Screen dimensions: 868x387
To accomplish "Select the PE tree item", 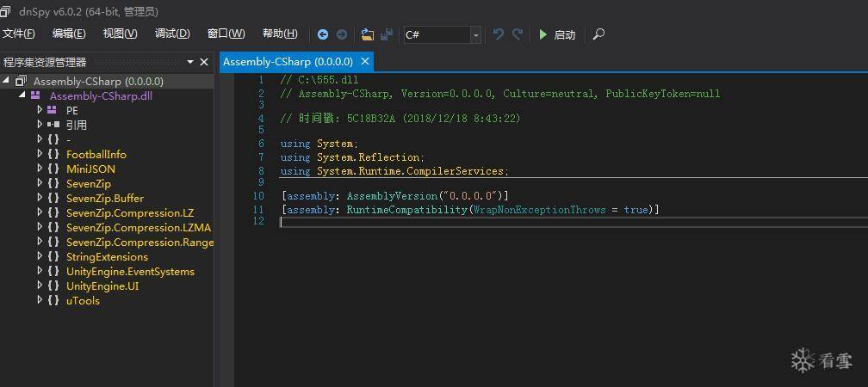I will click(72, 111).
